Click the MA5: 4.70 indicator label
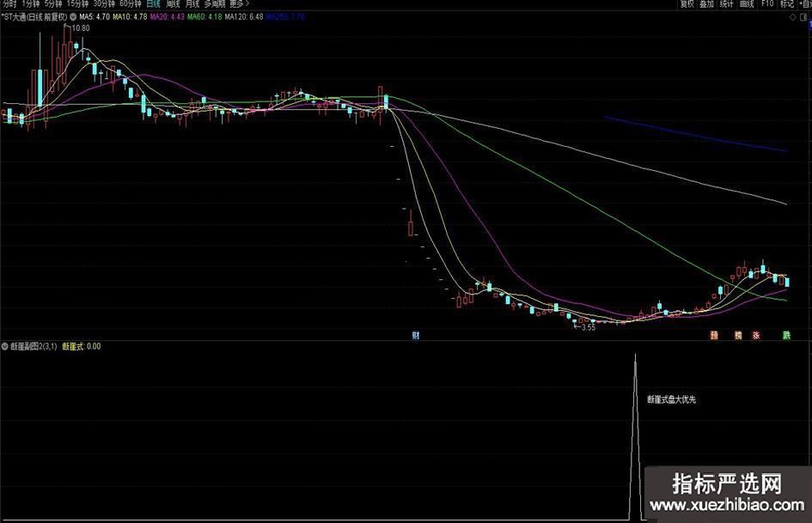Viewport: 812px width, 523px height. point(95,16)
